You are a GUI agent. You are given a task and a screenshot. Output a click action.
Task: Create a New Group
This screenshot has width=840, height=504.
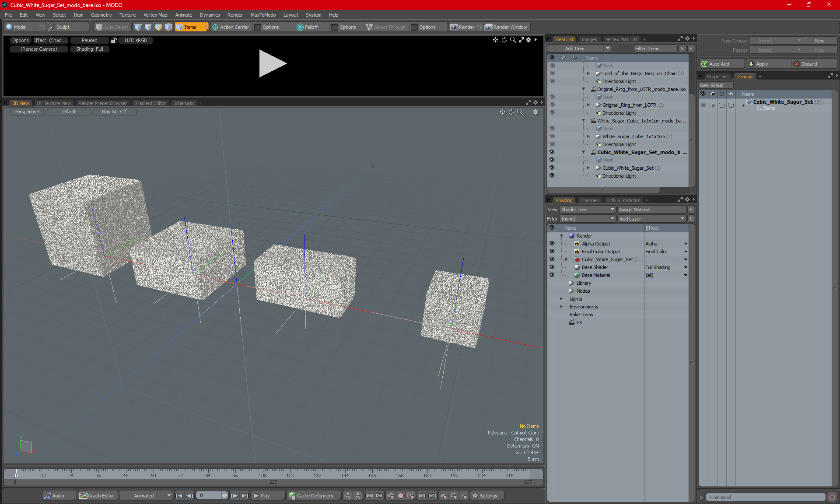(x=715, y=85)
